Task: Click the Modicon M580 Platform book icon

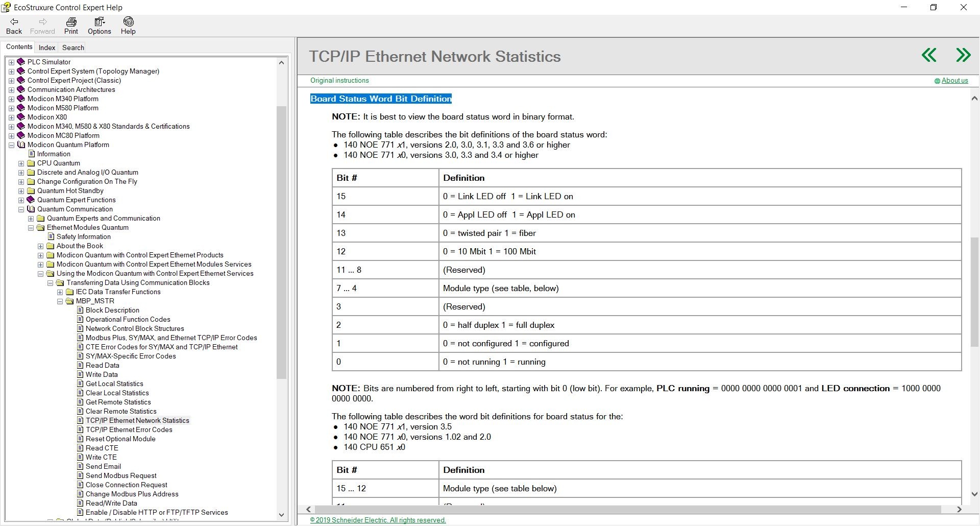Action: coord(21,108)
